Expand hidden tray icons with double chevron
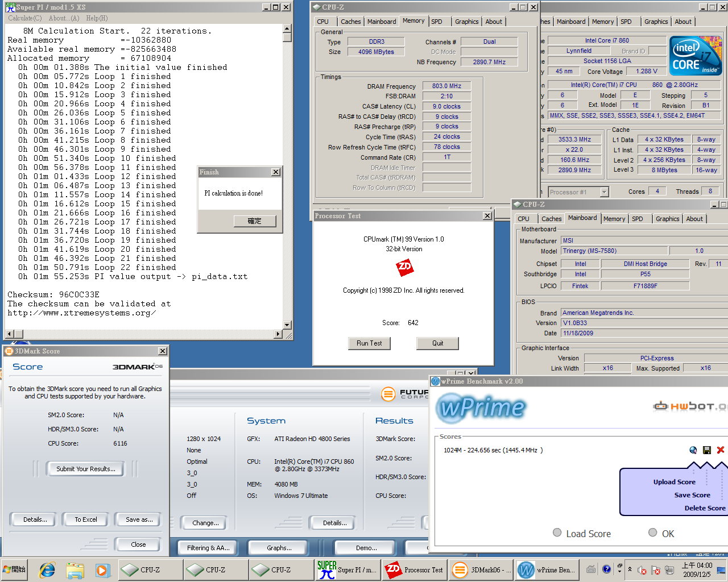 tap(630, 569)
